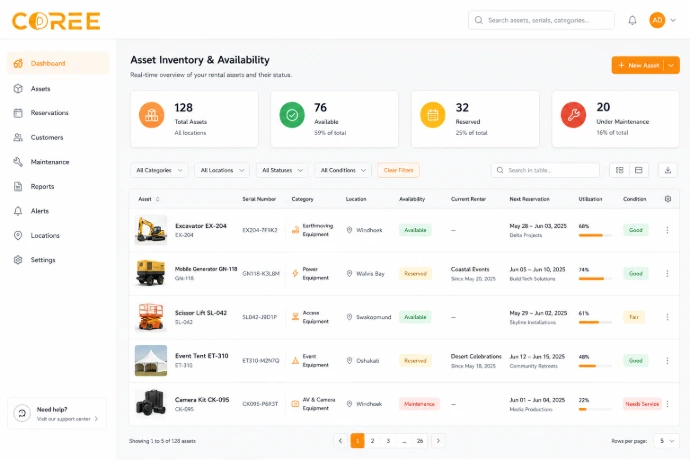Image resolution: width=690 pixels, height=460 pixels.
Task: Click the Swakopmund location pin
Action: tap(349, 317)
